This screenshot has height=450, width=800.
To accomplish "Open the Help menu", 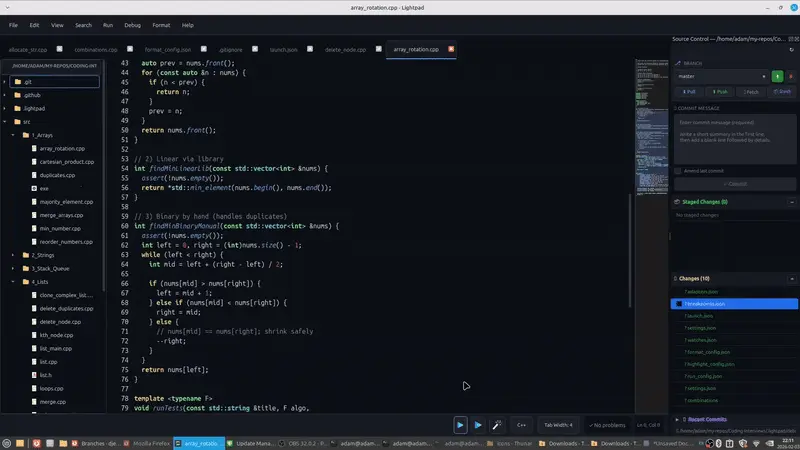I will [188, 25].
